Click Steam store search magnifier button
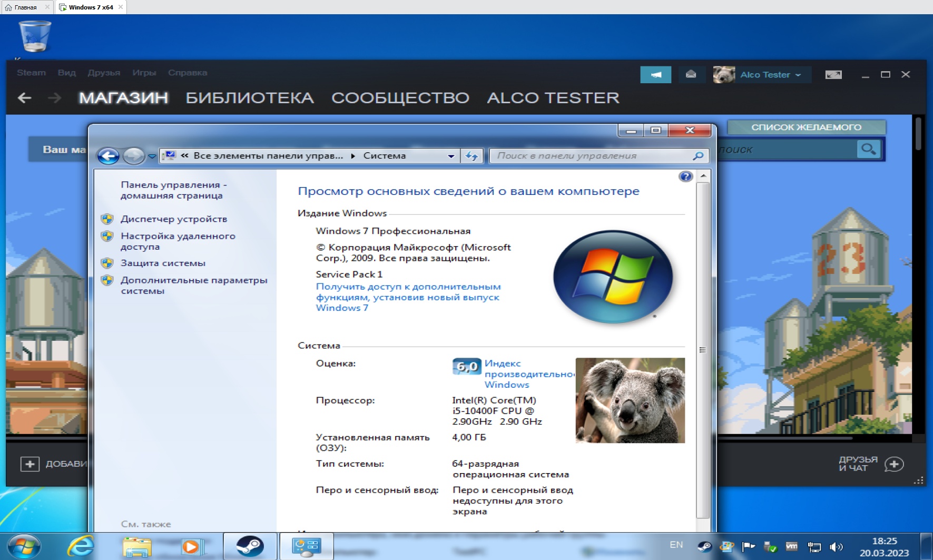This screenshot has height=560, width=933. coord(868,149)
